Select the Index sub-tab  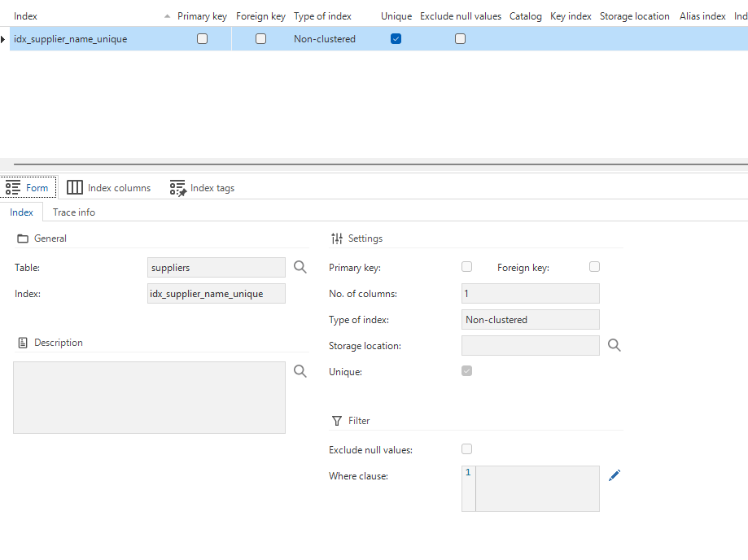(21, 212)
